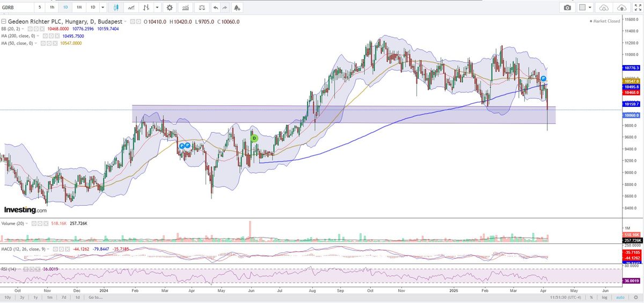
Task: Expand MA (200, close, 0) options arrow
Action: coord(38,36)
